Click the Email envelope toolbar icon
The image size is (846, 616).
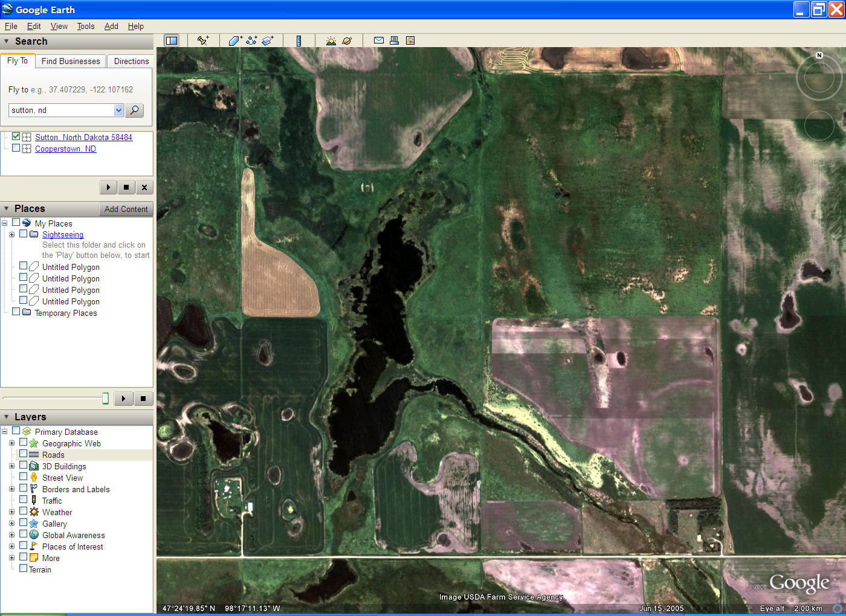coord(379,40)
